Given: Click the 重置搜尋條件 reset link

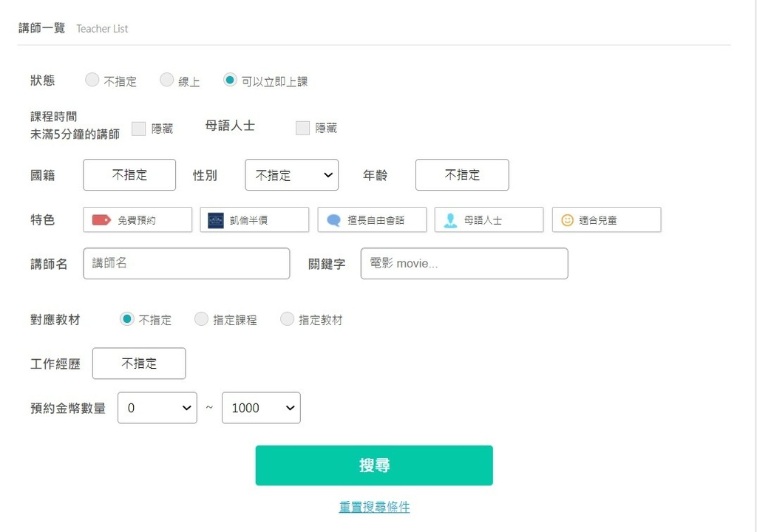Looking at the screenshot, I should point(374,507).
